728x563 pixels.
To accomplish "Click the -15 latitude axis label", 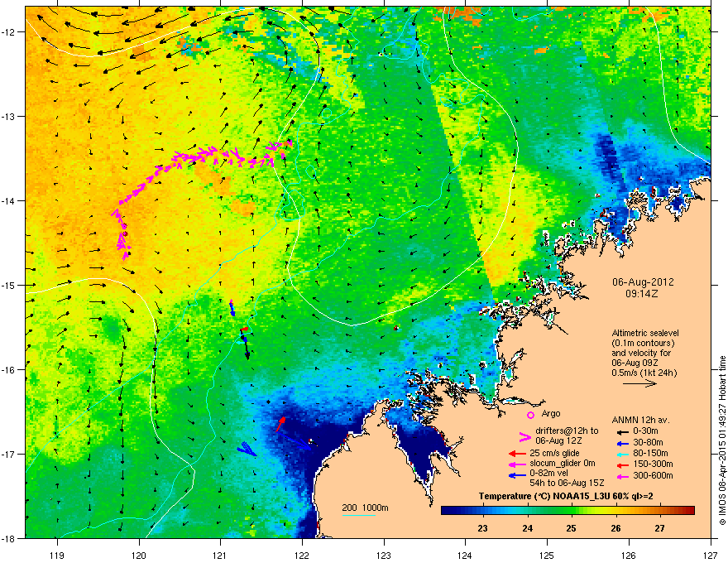I will click(x=8, y=285).
